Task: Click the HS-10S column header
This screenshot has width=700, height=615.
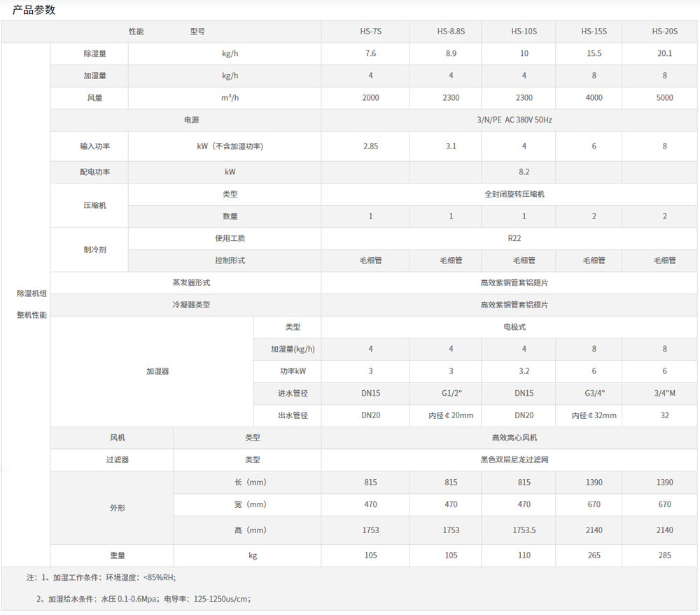Action: pos(524,32)
